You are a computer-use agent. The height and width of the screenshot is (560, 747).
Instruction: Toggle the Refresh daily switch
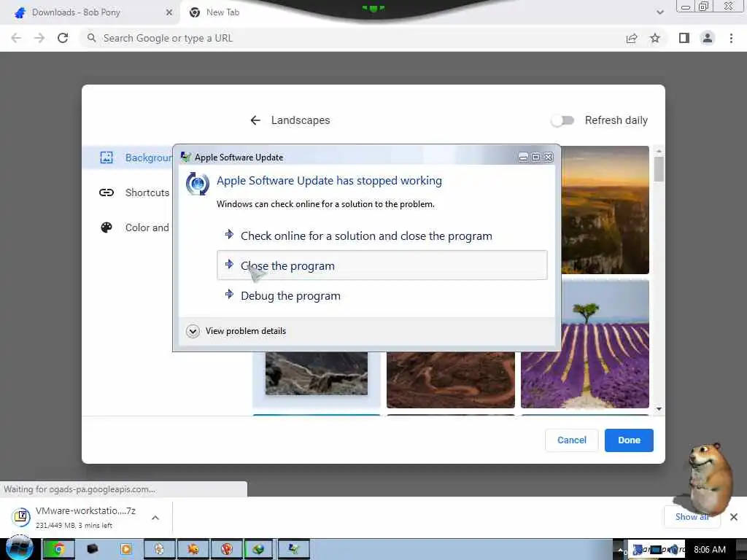562,120
